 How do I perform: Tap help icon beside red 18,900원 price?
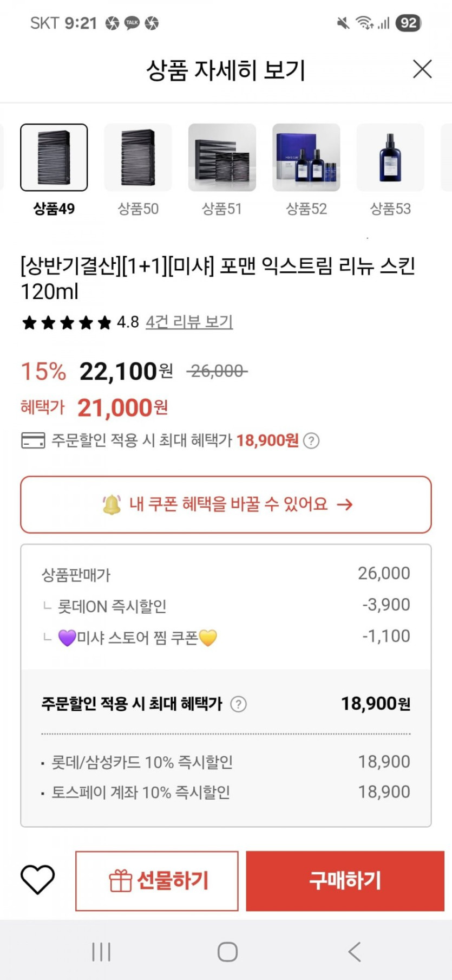311,441
